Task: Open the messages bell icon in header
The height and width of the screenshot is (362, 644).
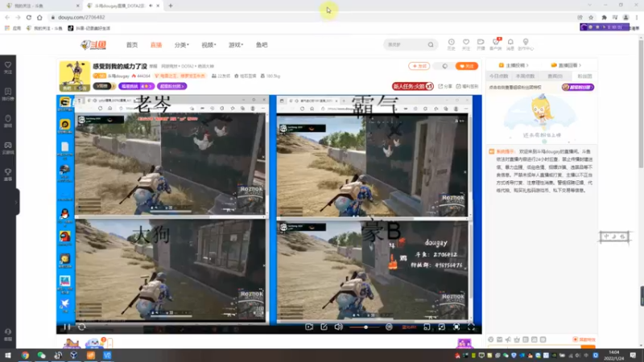Action: [510, 44]
